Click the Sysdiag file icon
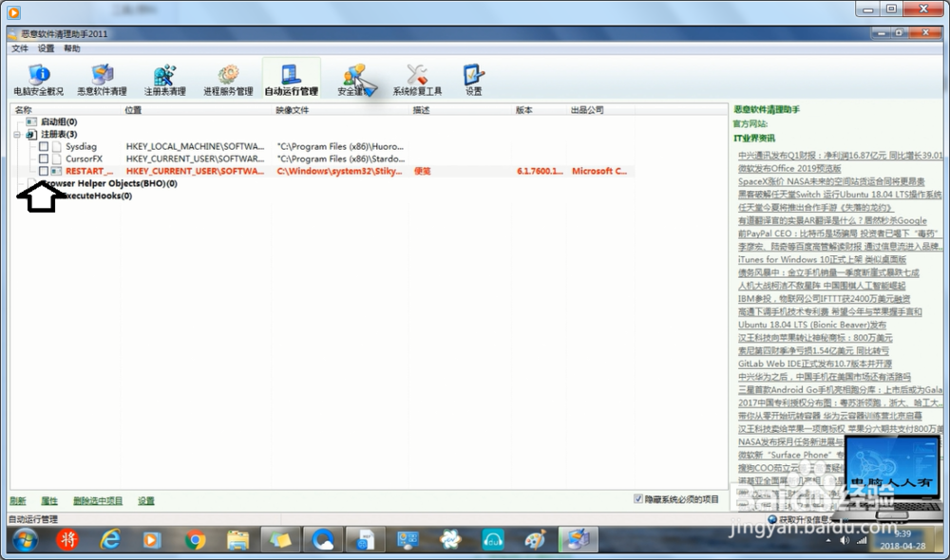The height and width of the screenshot is (560, 950). 57,146
